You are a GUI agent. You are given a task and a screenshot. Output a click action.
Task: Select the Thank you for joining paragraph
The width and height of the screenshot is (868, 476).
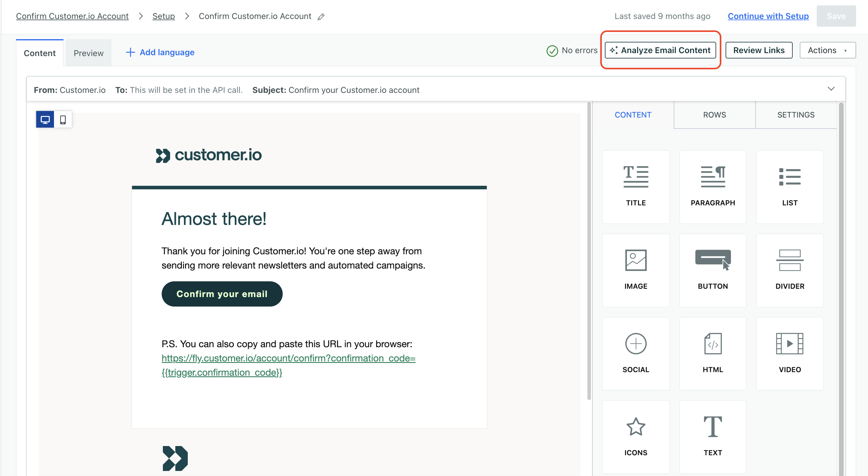point(293,258)
